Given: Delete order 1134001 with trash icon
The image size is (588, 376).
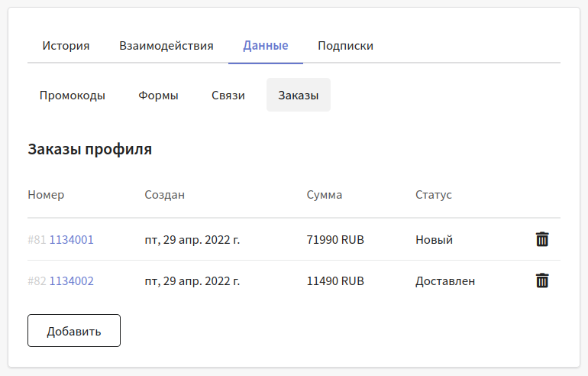Looking at the screenshot, I should coord(542,239).
